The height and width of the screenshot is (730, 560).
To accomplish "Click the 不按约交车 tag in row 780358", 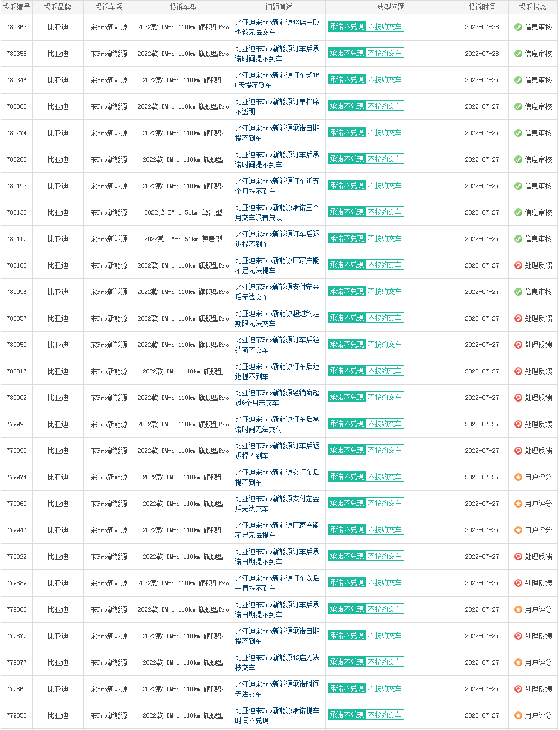I will point(385,54).
